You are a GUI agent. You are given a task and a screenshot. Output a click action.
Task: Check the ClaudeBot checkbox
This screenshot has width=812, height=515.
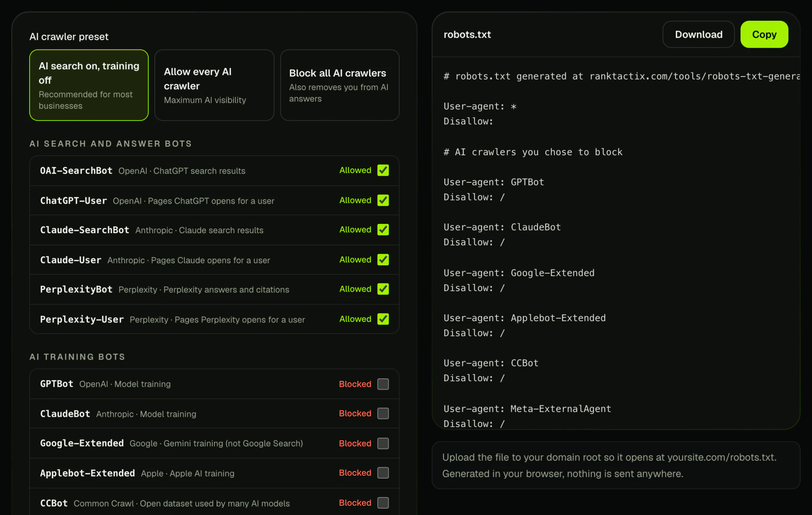coord(383,413)
